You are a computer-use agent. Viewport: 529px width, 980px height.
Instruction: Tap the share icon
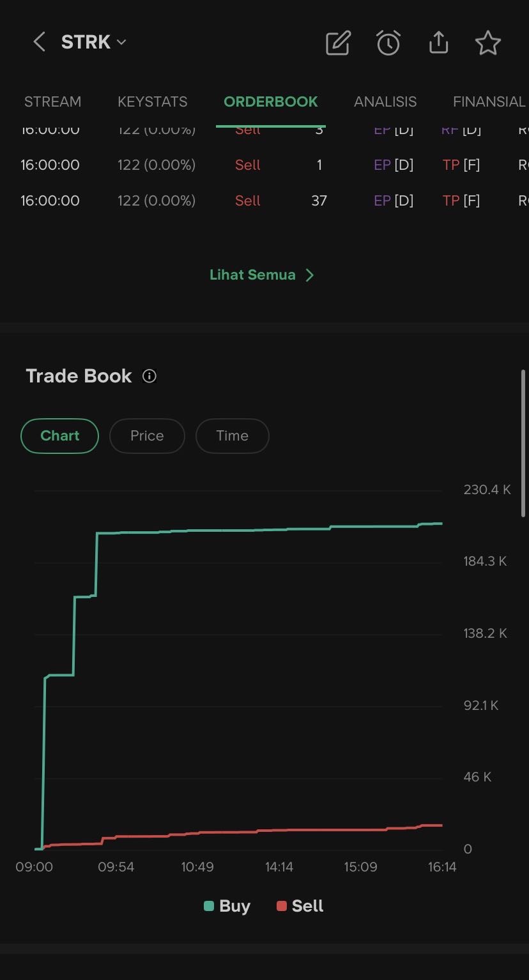(438, 43)
